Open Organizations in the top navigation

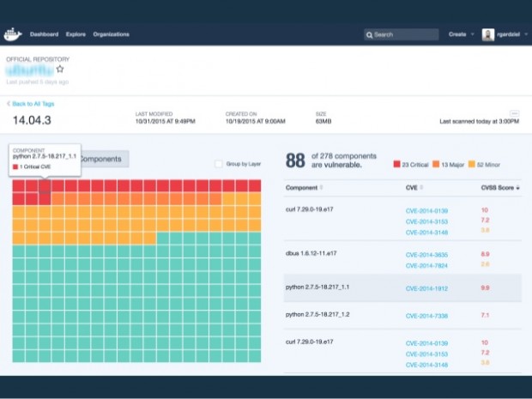(112, 34)
